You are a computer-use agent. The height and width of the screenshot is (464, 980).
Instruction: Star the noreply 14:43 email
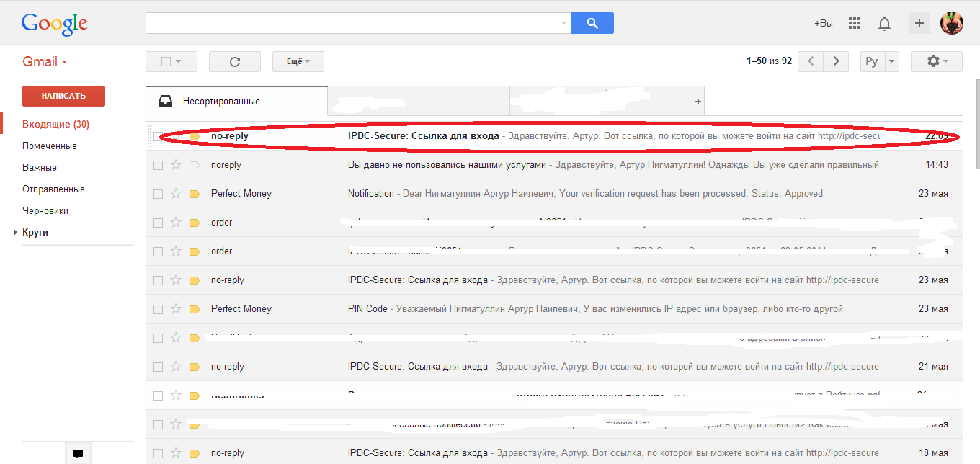176,165
